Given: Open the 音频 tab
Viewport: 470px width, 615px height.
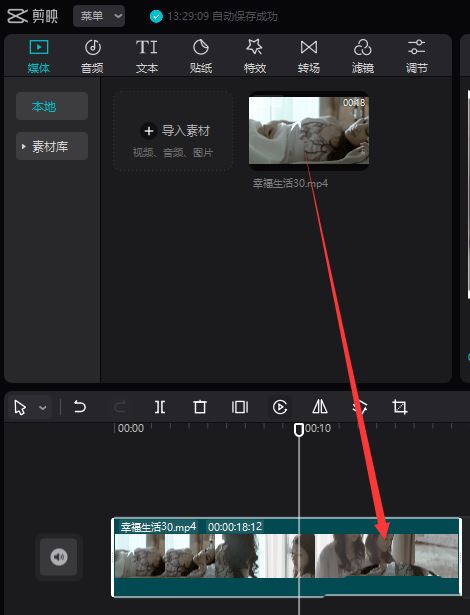Looking at the screenshot, I should click(93, 56).
